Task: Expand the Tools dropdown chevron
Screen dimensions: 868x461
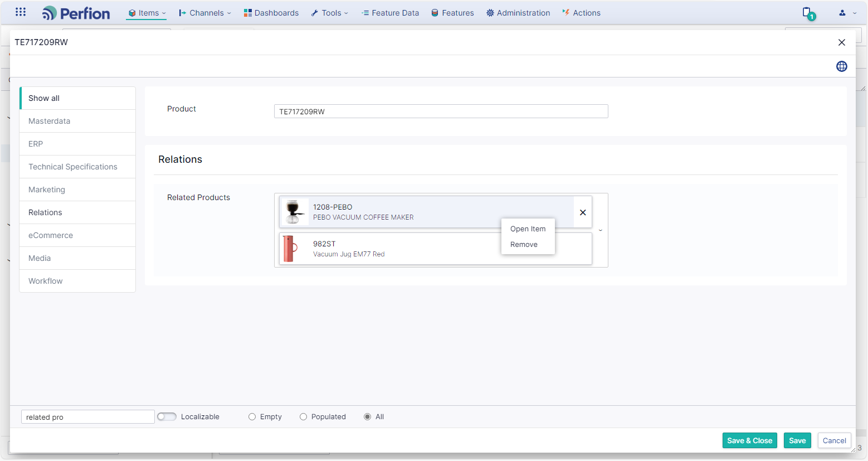Action: coord(346,13)
